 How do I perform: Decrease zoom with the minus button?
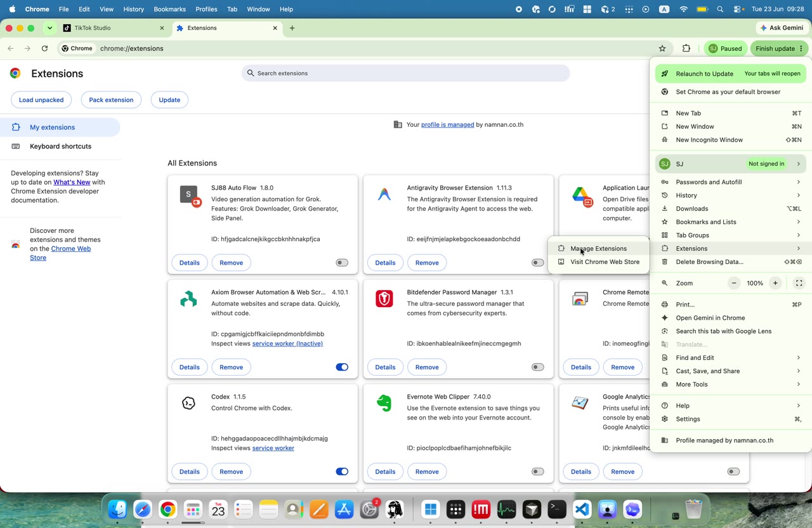(734, 283)
